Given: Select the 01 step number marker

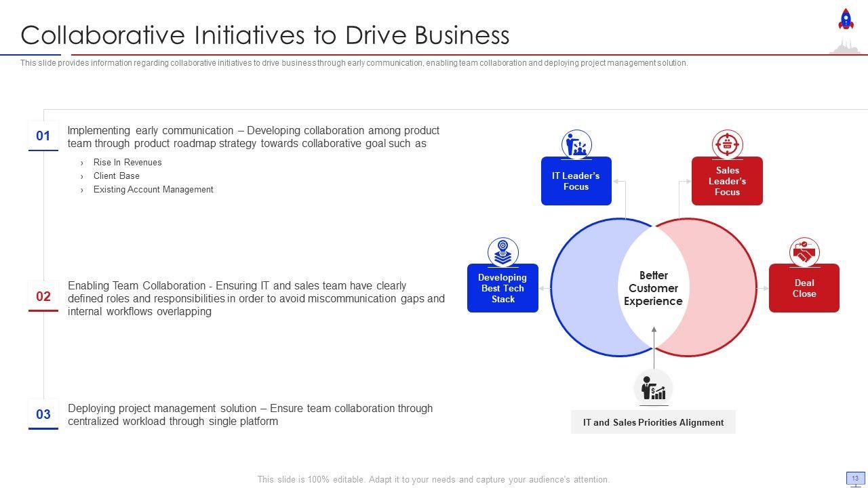Looking at the screenshot, I should pyautogui.click(x=43, y=136).
